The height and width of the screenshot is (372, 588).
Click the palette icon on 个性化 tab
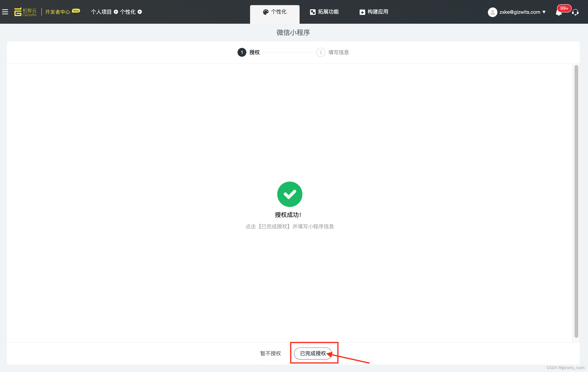(266, 12)
